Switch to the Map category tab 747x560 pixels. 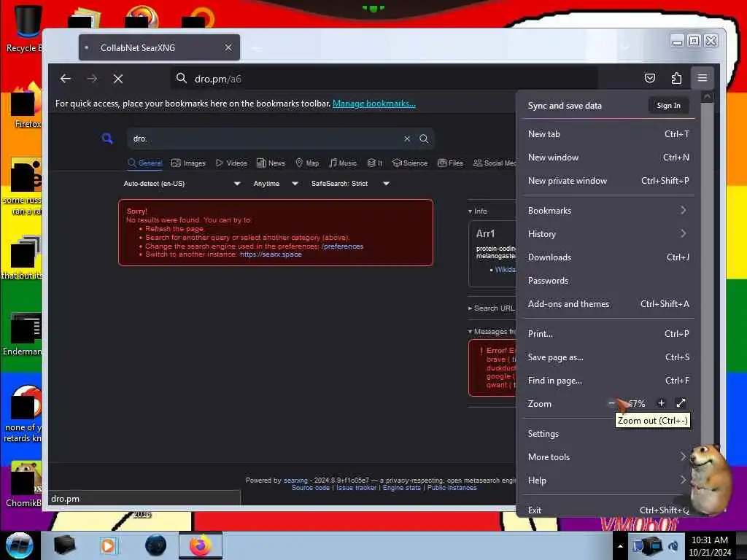pyautogui.click(x=307, y=163)
